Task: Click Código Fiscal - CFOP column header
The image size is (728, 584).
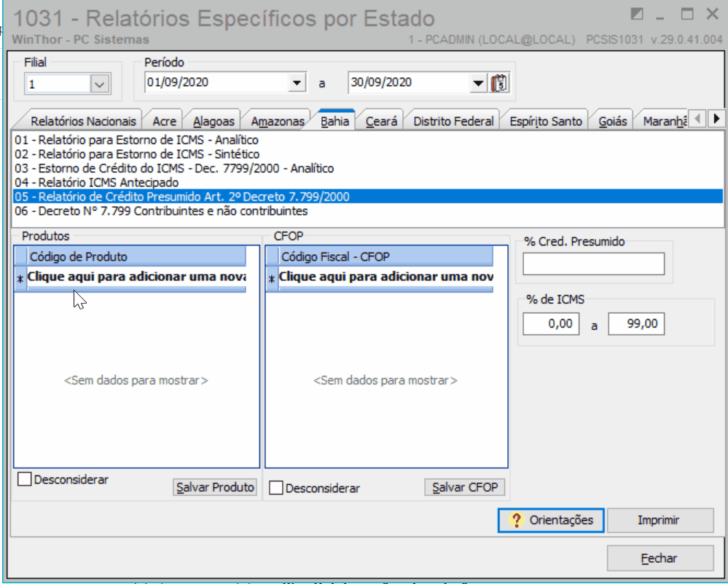Action: (385, 256)
